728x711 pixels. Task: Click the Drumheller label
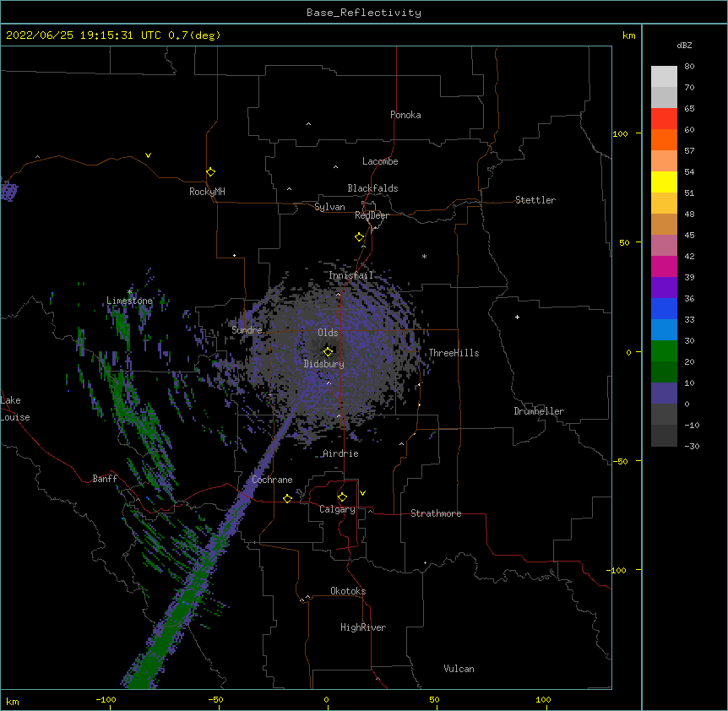539,411
